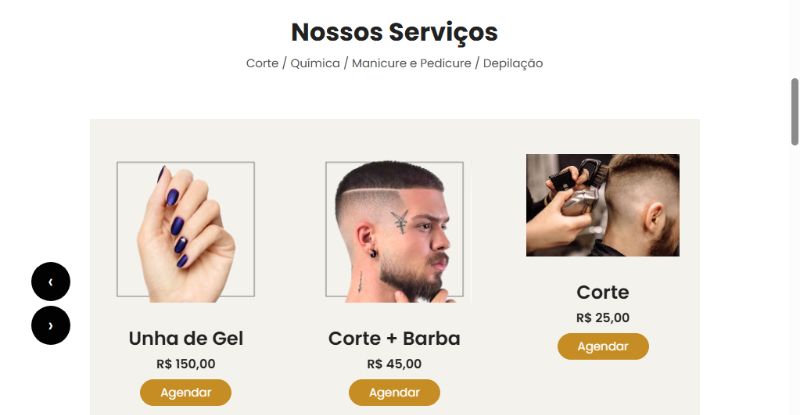800x415 pixels.
Task: Schedule the R$ 25,00 Corte with Agendar
Action: point(603,347)
